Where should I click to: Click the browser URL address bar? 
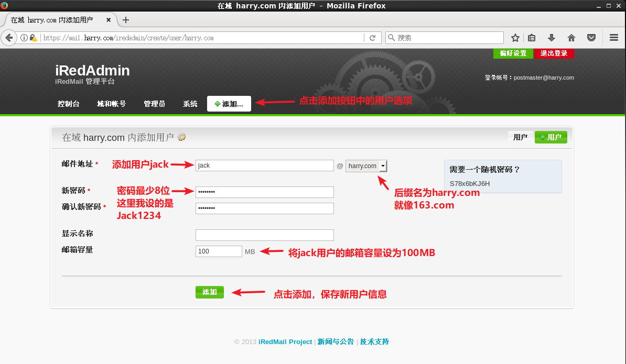coord(202,38)
